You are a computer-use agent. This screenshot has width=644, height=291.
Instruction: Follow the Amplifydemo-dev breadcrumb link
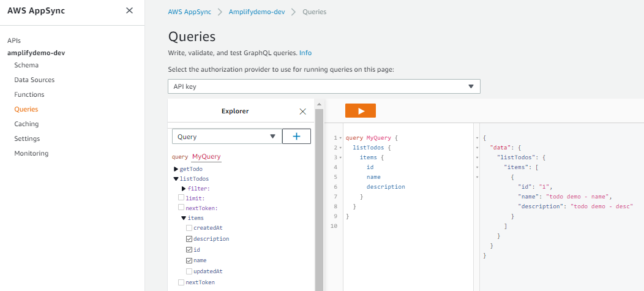256,12
